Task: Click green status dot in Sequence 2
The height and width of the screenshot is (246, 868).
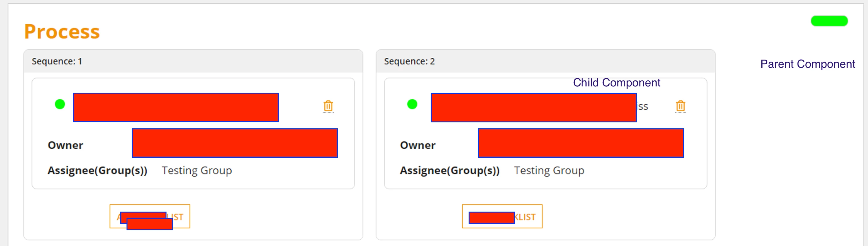Action: [x=412, y=104]
